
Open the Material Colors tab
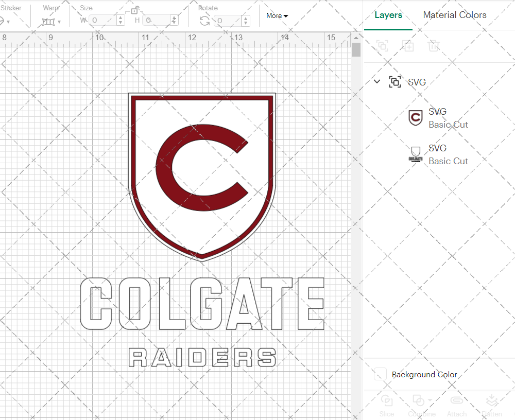(455, 15)
